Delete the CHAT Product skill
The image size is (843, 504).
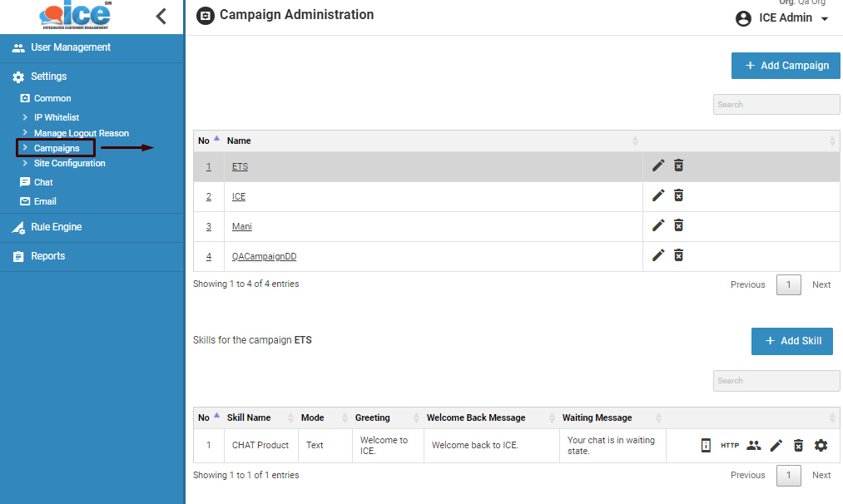[798, 446]
